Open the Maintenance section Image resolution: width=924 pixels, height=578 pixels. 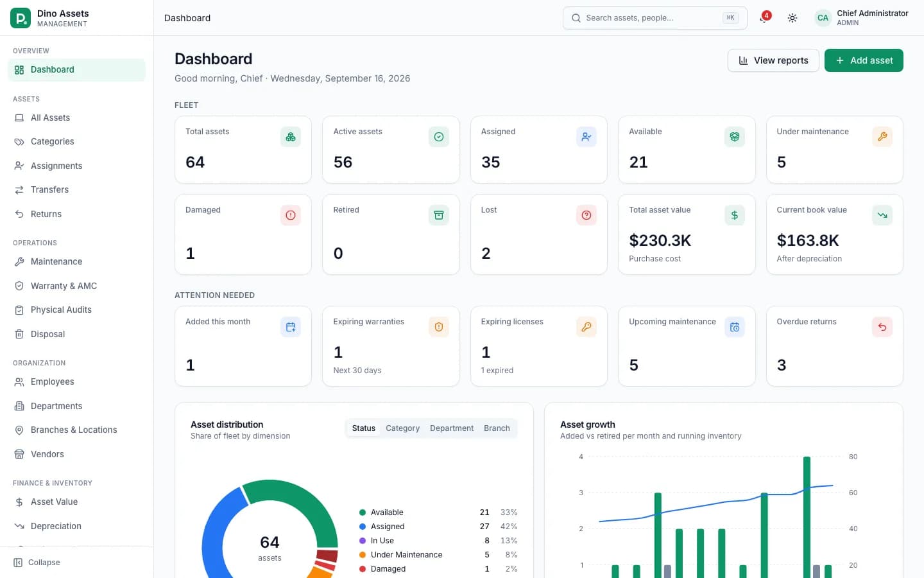tap(76, 261)
